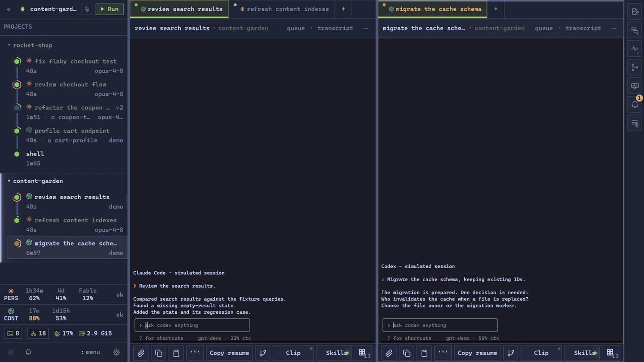Focus the ask codex anything input in right pane
The width and height of the screenshot is (644, 362).
440,325
